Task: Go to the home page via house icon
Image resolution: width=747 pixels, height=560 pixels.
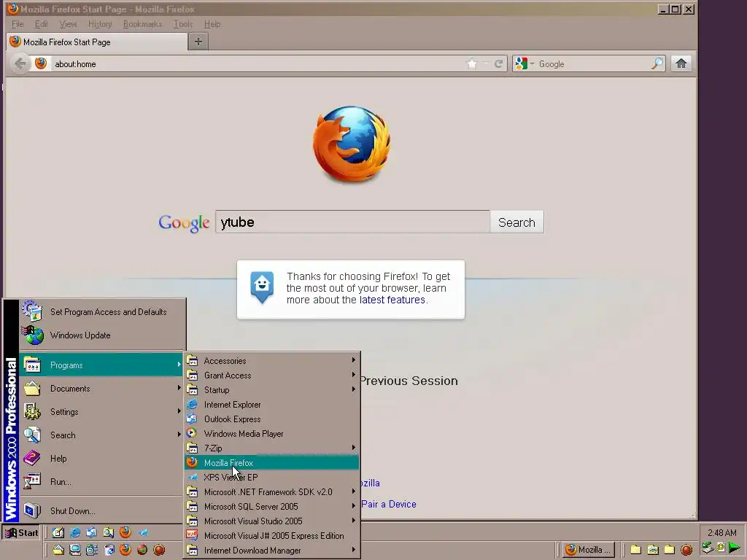Action: click(681, 63)
